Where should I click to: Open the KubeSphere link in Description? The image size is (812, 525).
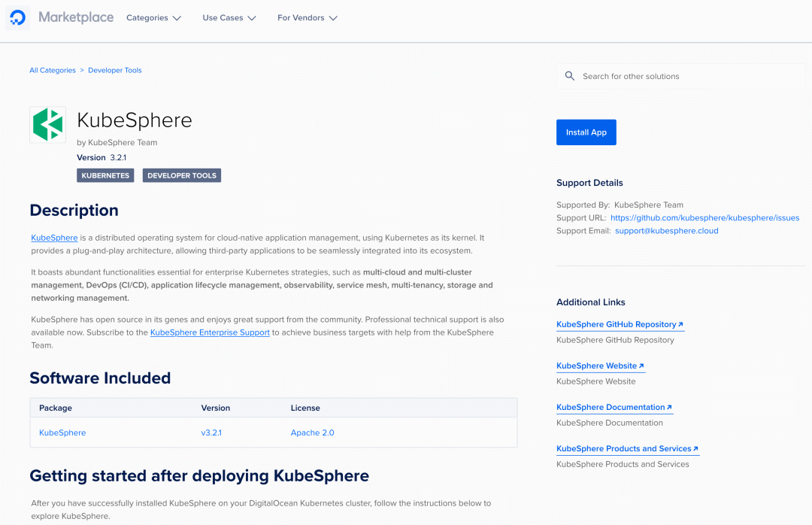(x=54, y=238)
